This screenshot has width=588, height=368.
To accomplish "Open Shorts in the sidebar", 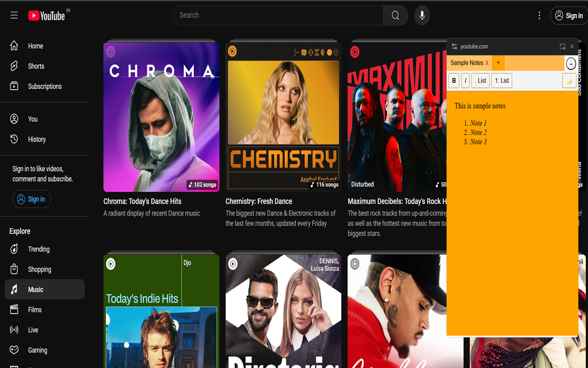I will (45, 66).
